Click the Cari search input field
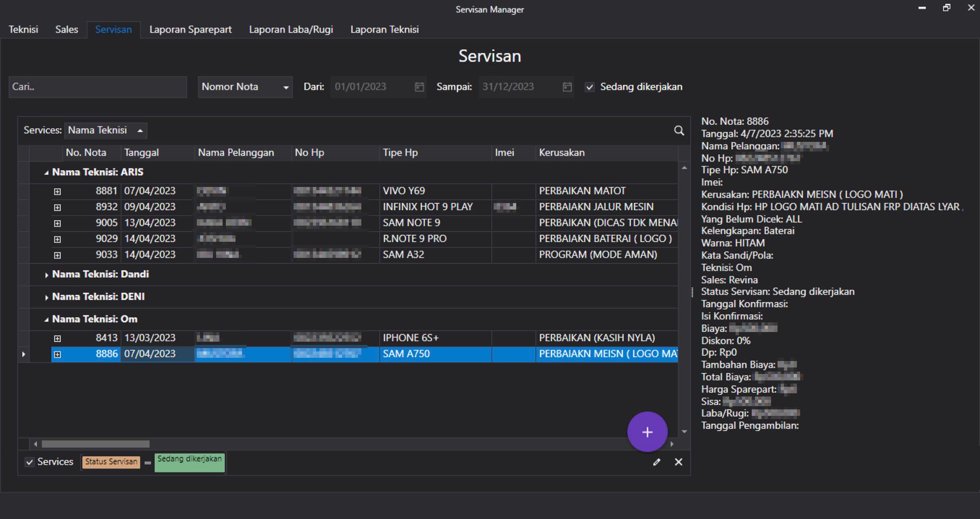Viewport: 980px width, 519px height. (x=98, y=87)
